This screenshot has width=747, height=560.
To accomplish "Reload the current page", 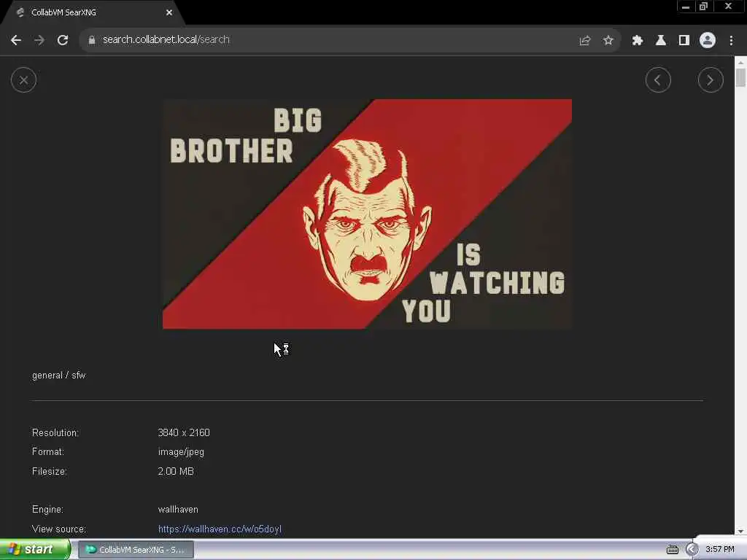I will (63, 40).
